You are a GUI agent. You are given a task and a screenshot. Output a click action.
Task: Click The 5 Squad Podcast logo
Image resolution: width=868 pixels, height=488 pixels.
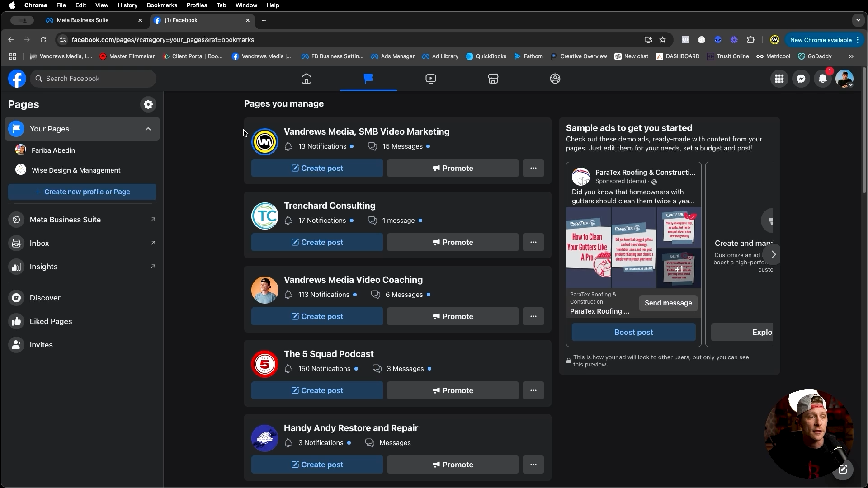[265, 364]
